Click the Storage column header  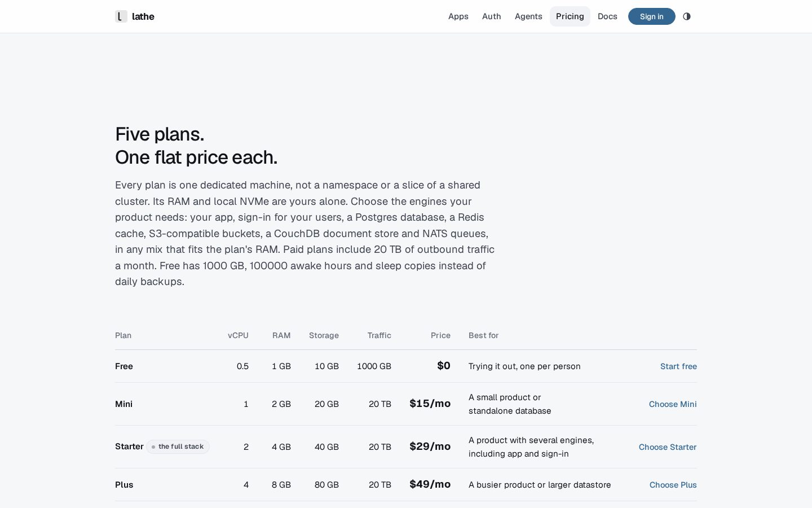pyautogui.click(x=324, y=335)
